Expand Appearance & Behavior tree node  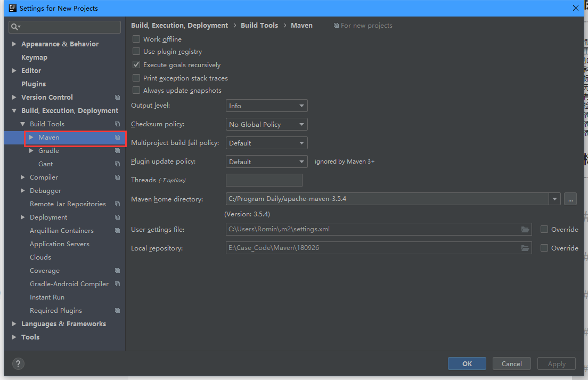pos(14,44)
